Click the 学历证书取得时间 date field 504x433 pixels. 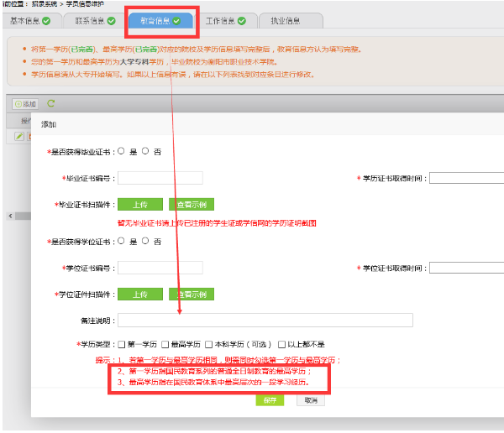467,178
